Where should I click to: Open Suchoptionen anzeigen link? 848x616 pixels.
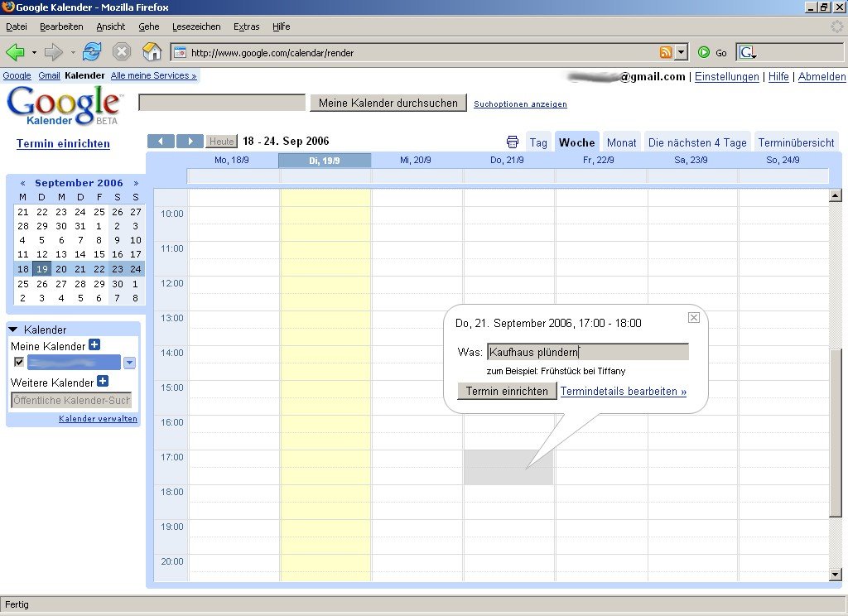(x=520, y=103)
